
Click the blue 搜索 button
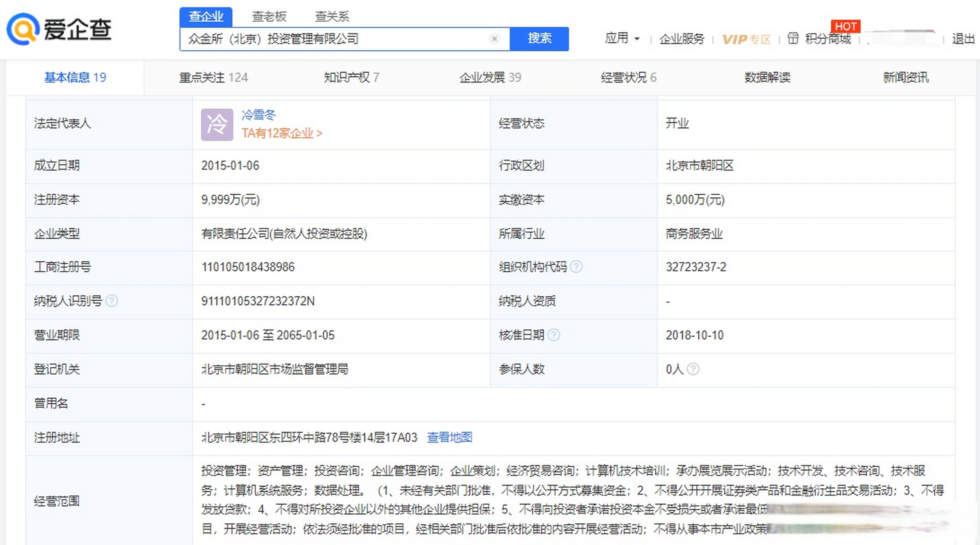point(540,39)
